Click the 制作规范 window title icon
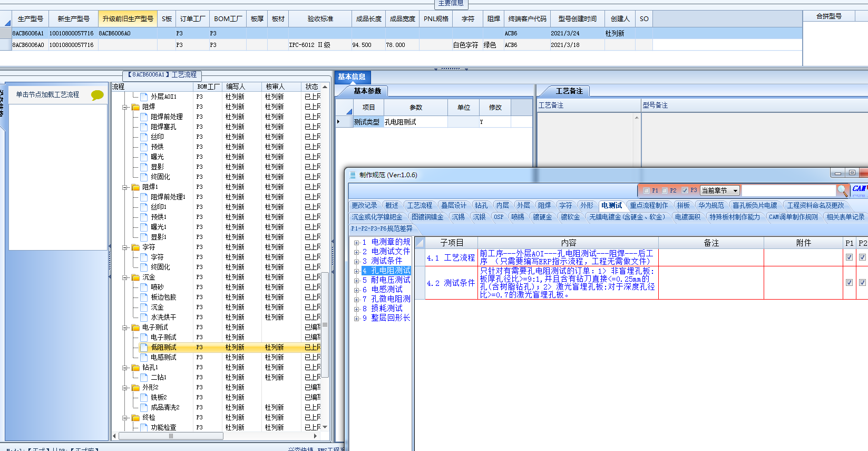Viewport: 868px width, 451px height. coord(353,175)
